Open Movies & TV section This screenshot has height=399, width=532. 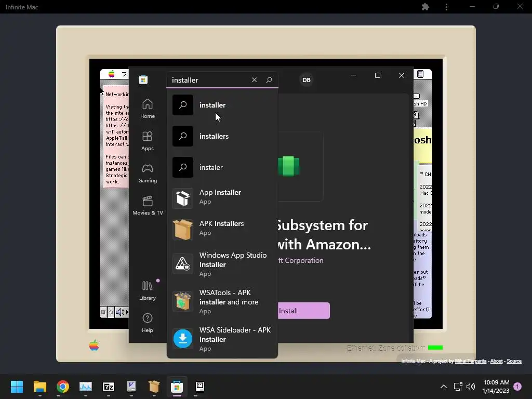[x=147, y=205]
